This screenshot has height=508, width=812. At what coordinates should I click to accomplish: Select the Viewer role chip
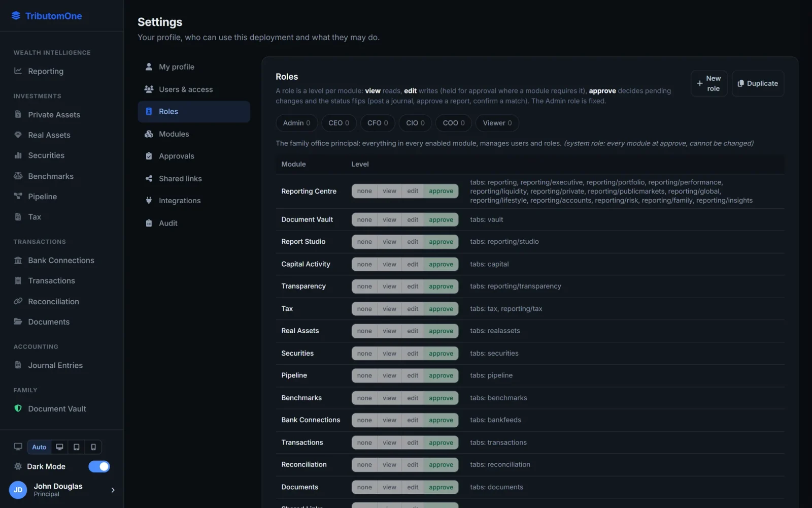point(497,123)
